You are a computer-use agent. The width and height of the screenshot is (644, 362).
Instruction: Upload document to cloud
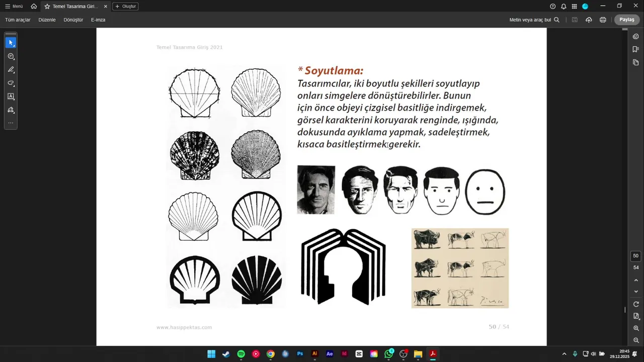point(589,20)
